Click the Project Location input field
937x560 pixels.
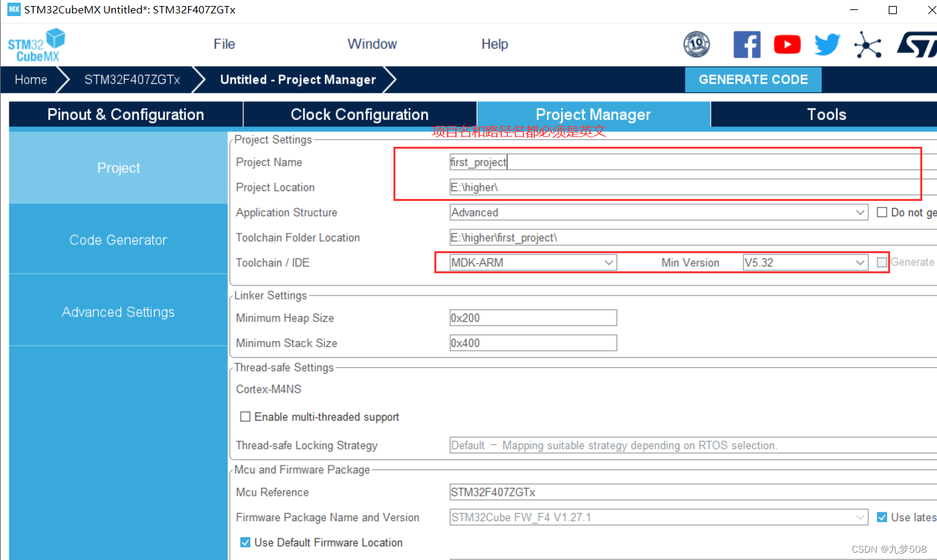[x=693, y=188]
